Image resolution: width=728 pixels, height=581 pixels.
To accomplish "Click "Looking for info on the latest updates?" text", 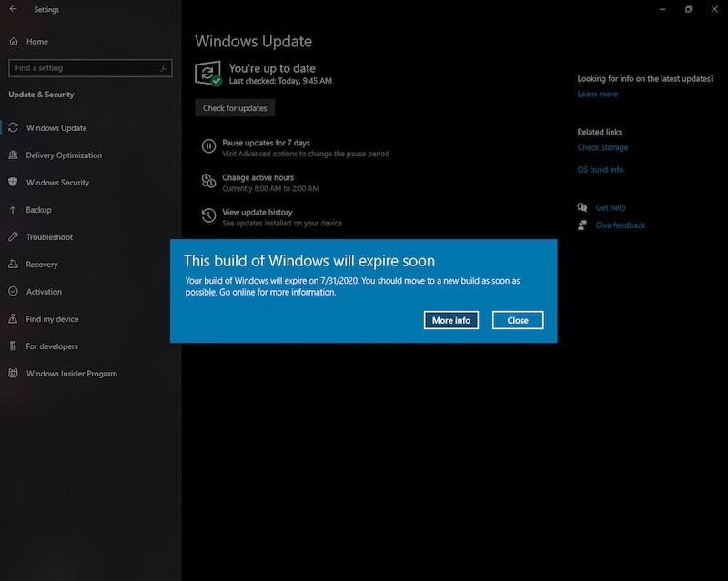I will 645,78.
